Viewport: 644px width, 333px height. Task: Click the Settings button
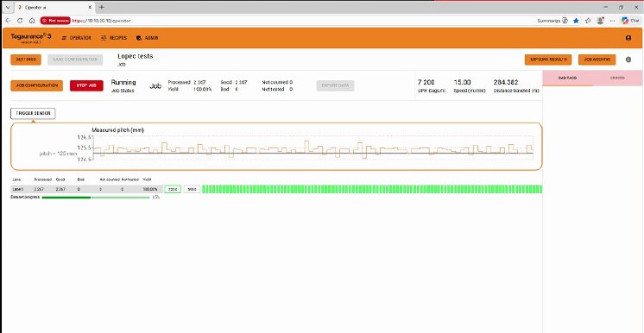pyautogui.click(x=26, y=60)
